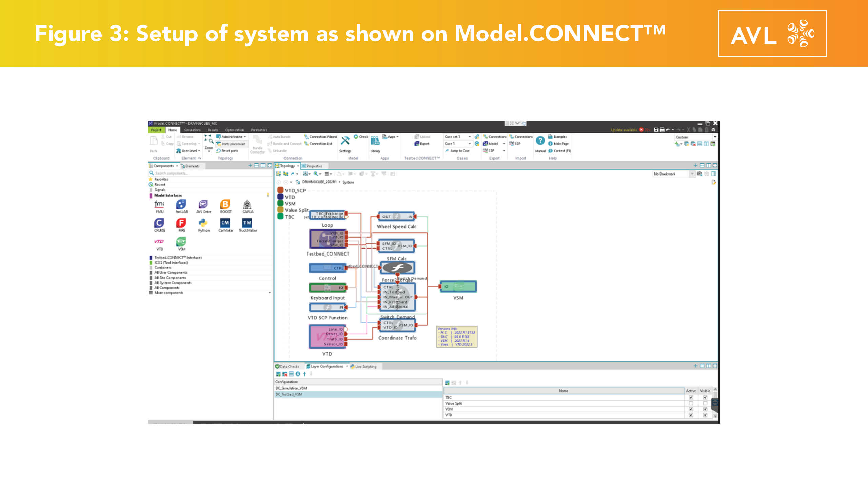Click Connection List button

(x=318, y=144)
